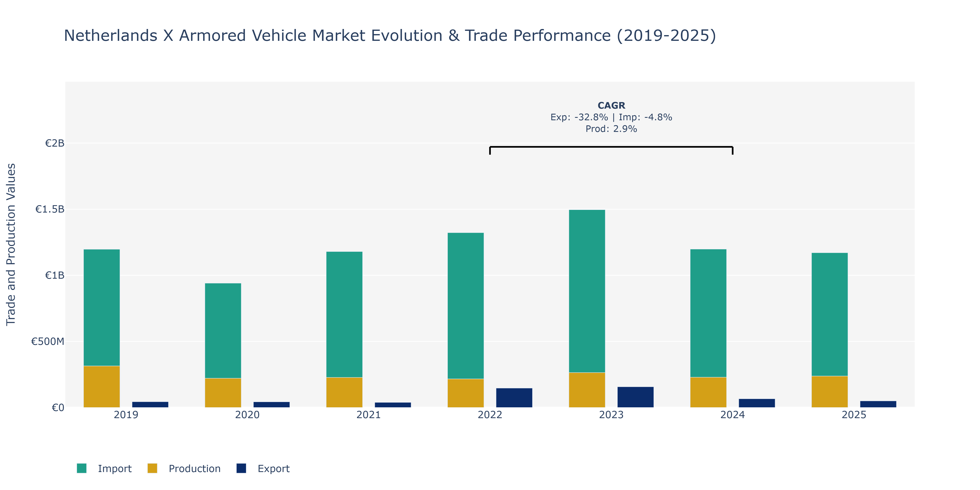Image resolution: width=980 pixels, height=490 pixels.
Task: Select the 2025 Import bar segment
Action: 830,314
